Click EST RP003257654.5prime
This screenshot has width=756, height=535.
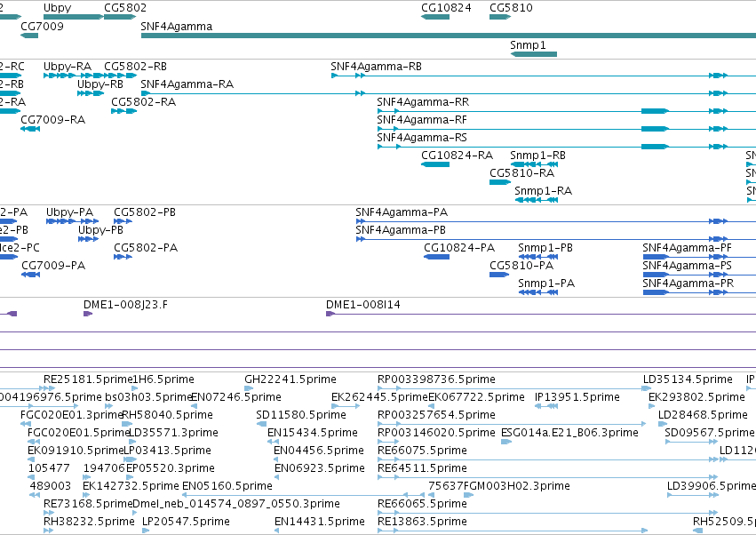click(x=511, y=424)
